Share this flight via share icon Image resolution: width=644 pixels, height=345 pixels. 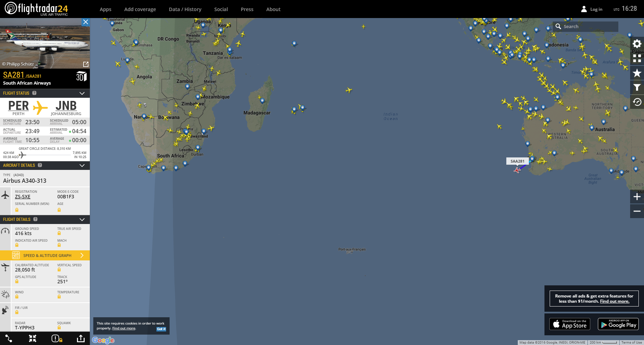click(x=81, y=338)
